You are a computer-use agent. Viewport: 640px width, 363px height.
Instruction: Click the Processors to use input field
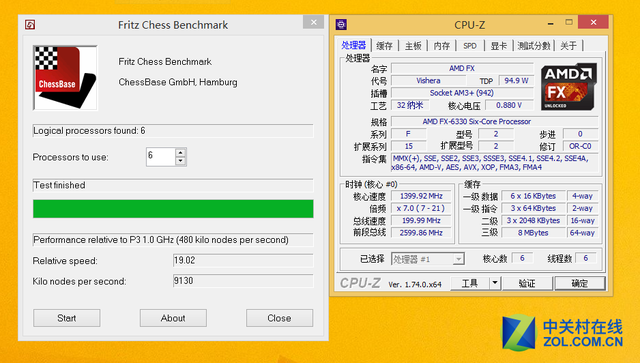coord(161,157)
